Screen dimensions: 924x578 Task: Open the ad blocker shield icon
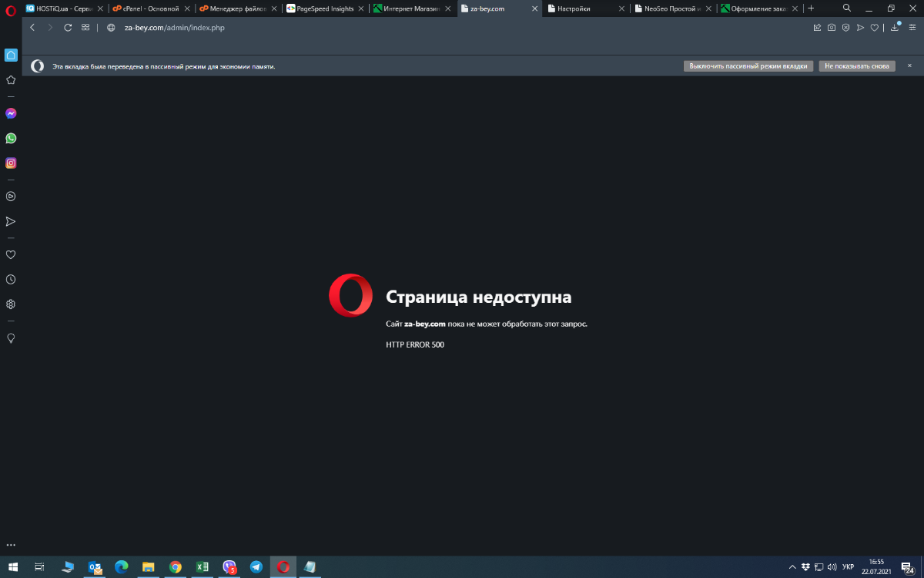pos(845,27)
